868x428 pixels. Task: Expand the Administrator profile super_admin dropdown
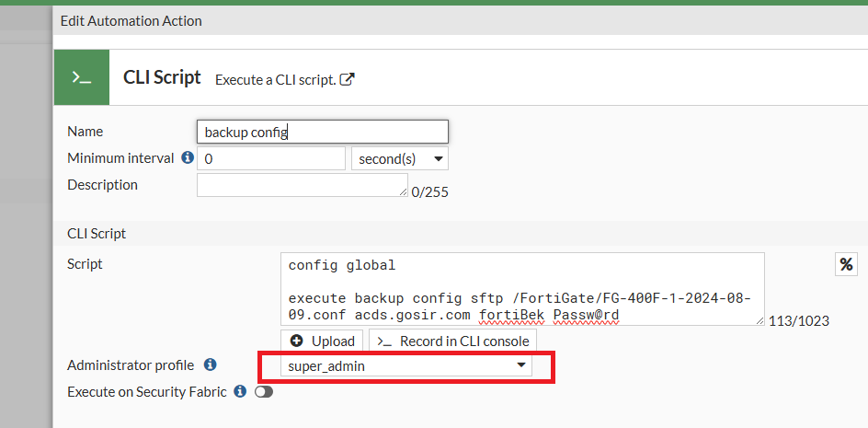pos(405,365)
